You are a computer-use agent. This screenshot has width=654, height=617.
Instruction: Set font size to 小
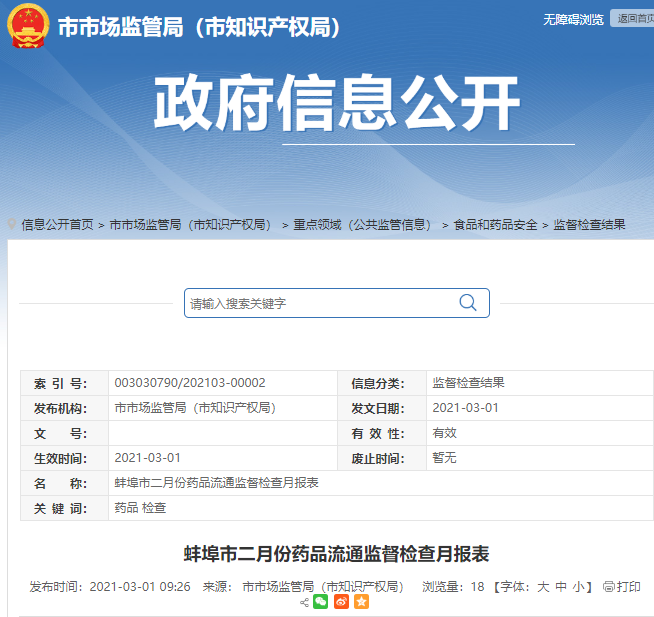click(x=578, y=587)
